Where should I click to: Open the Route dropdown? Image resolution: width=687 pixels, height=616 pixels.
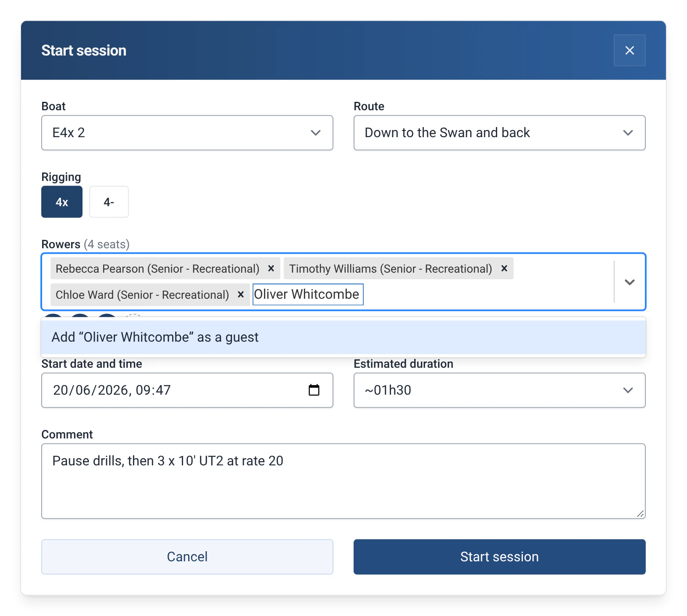(x=499, y=133)
